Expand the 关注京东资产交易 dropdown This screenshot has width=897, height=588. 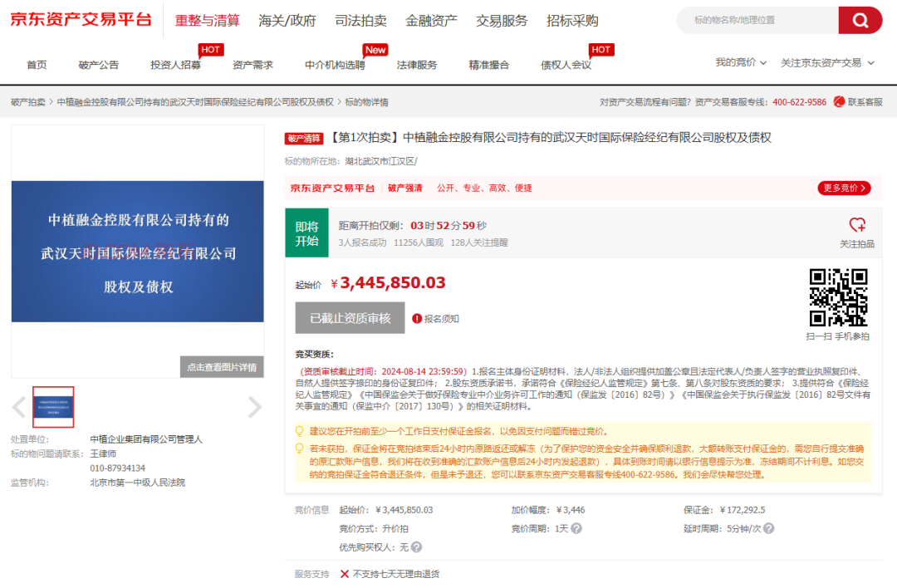(827, 62)
